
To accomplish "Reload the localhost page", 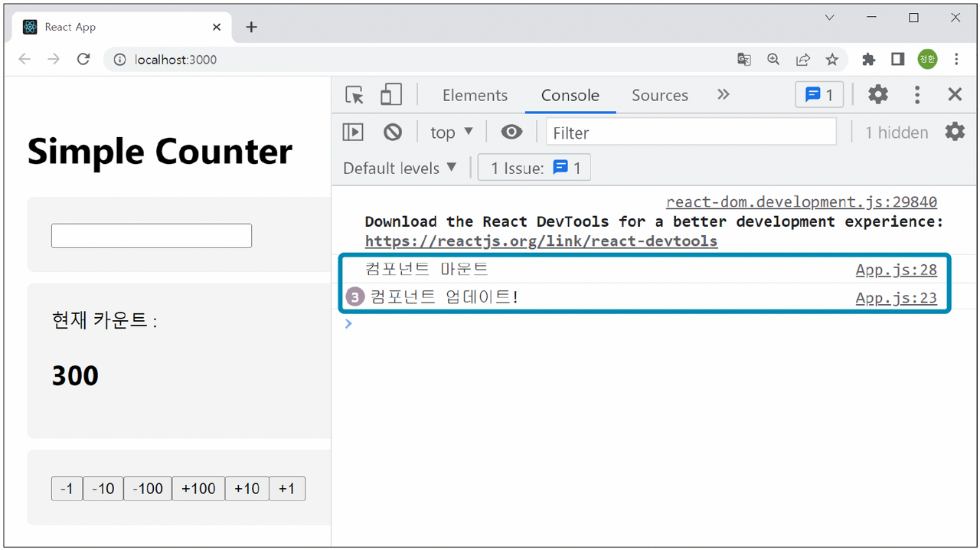I will click(83, 59).
